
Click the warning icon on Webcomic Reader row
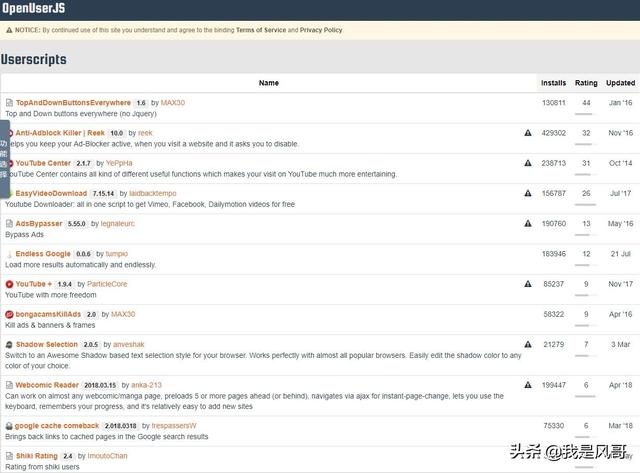tap(528, 385)
